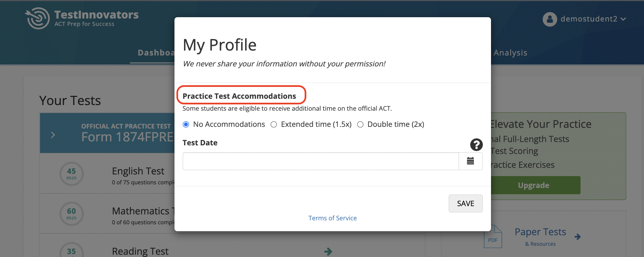644x257 pixels.
Task: Select Extended time (1.5x) option
Action: point(274,125)
